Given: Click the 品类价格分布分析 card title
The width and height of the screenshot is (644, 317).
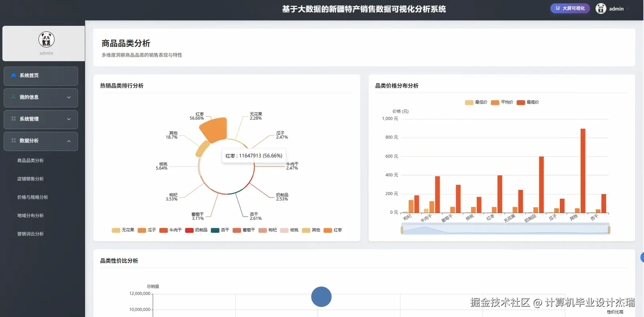Looking at the screenshot, I should pyautogui.click(x=397, y=86).
